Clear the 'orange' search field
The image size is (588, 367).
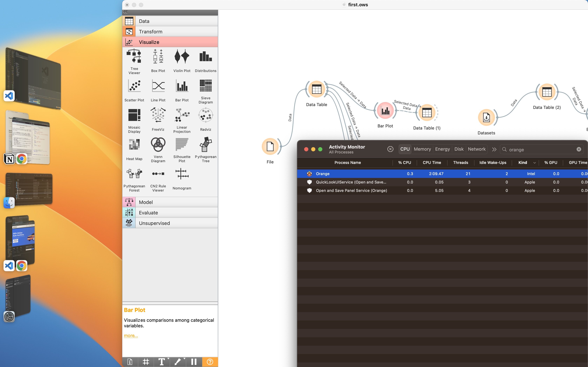(x=579, y=149)
